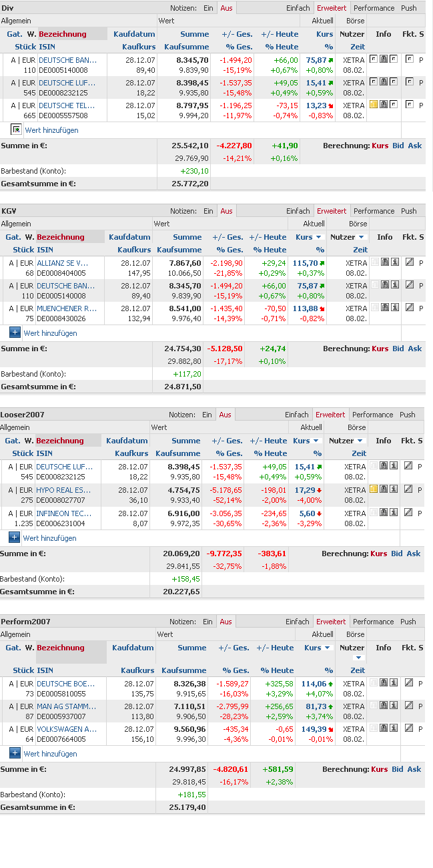Open info 'i' icon for Muenchener Rück row
This screenshot has width=433, height=868.
coord(395,308)
